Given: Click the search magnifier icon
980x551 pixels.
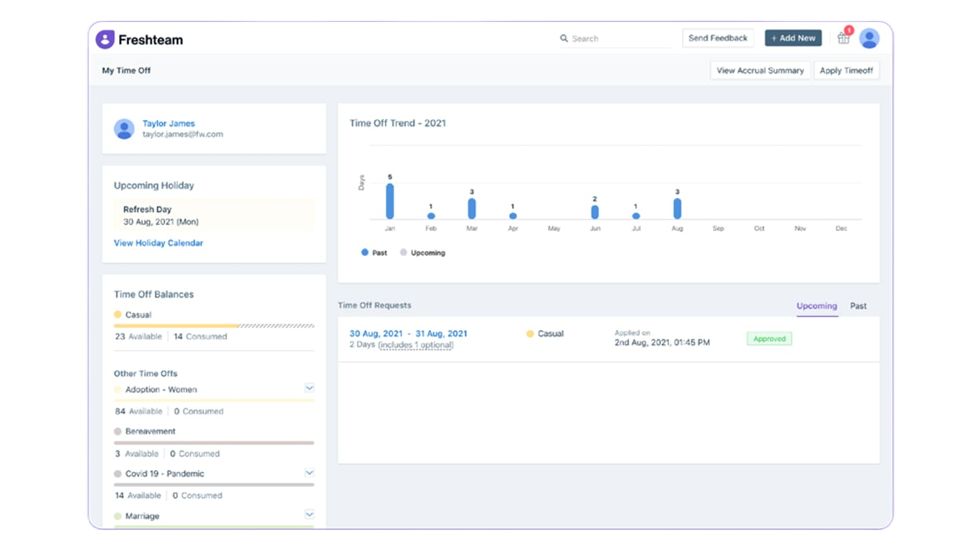Looking at the screenshot, I should pos(564,39).
